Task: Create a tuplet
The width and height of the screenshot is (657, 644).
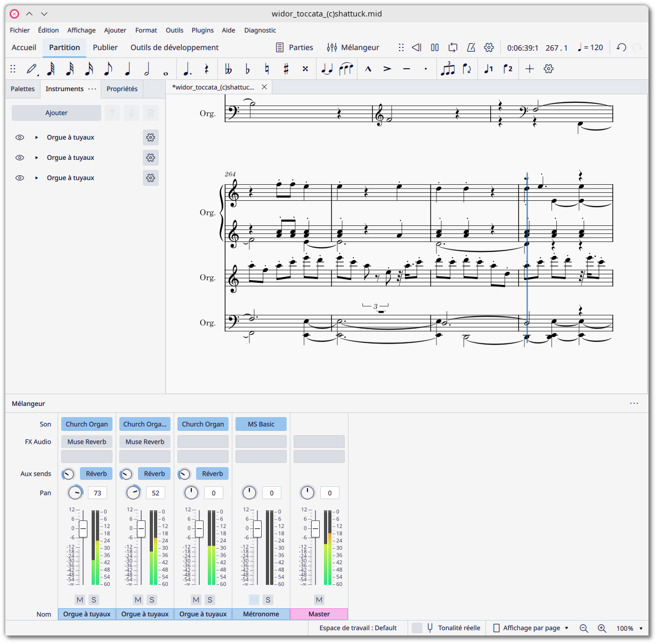Action: click(448, 69)
